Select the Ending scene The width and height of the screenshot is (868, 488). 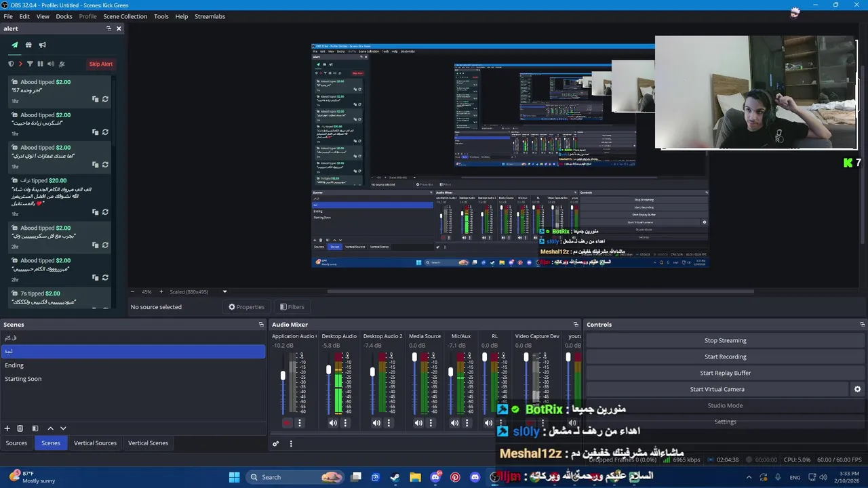coord(133,365)
